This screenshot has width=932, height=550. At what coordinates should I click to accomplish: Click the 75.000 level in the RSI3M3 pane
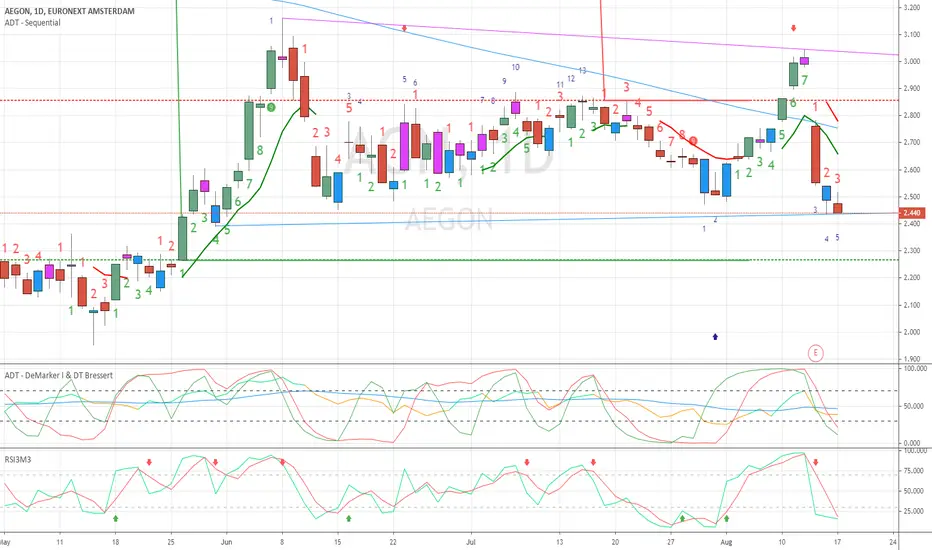coord(913,471)
